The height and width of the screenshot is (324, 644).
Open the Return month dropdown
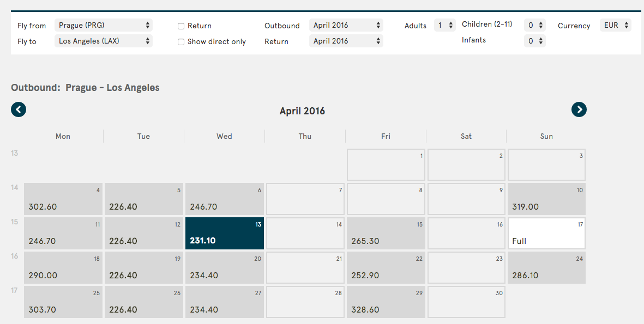click(x=346, y=41)
